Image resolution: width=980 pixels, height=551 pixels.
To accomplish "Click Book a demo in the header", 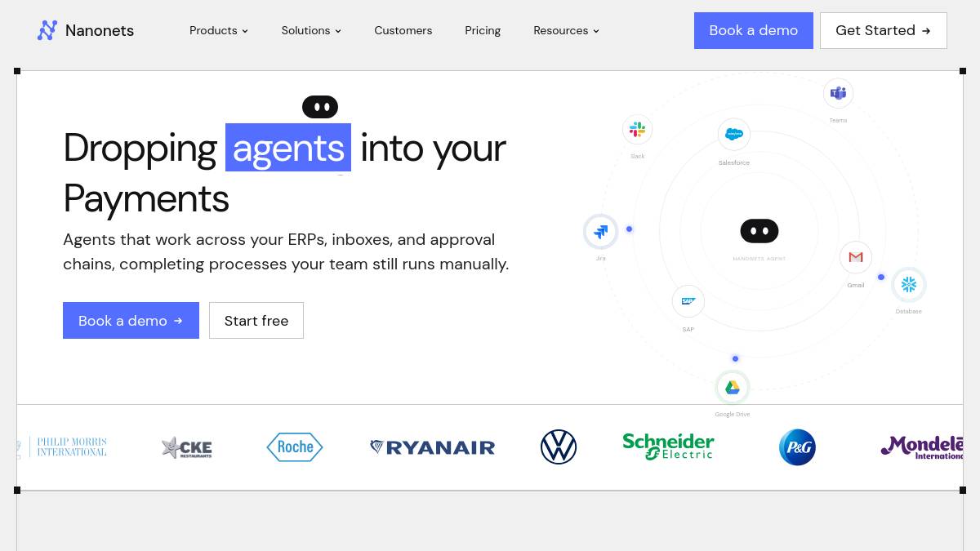I will pos(754,30).
